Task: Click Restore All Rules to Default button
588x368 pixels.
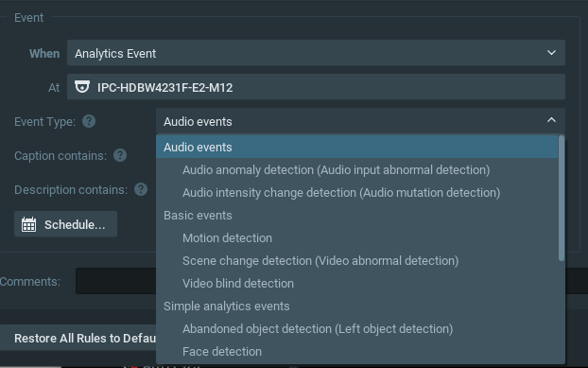Action: pos(85,338)
